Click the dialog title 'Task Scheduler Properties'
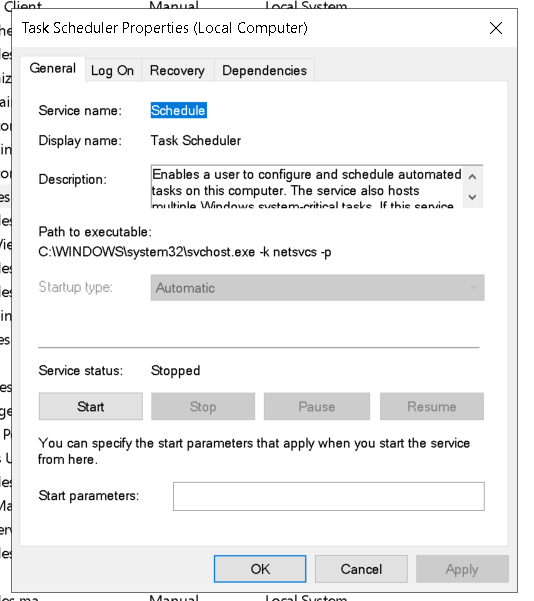The height and width of the screenshot is (601, 534). tap(164, 28)
